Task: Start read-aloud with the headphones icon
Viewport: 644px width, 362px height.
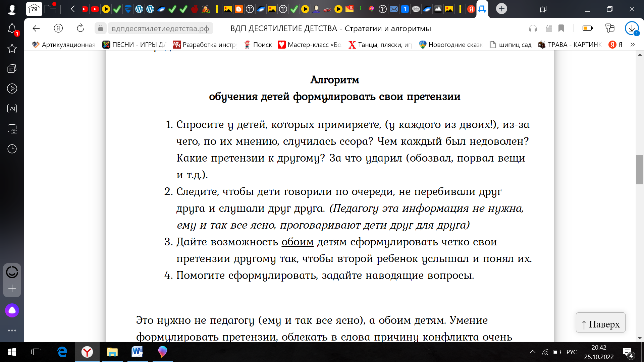Action: pos(533,28)
